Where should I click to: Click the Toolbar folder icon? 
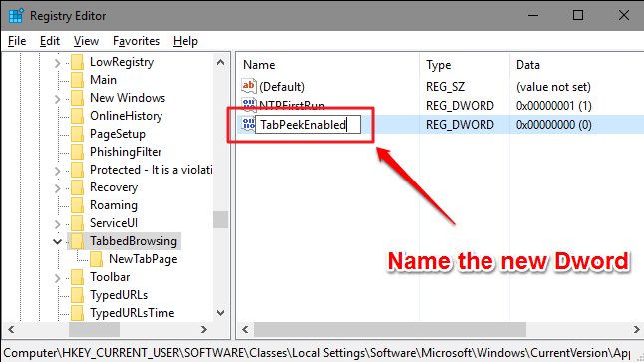click(x=77, y=277)
